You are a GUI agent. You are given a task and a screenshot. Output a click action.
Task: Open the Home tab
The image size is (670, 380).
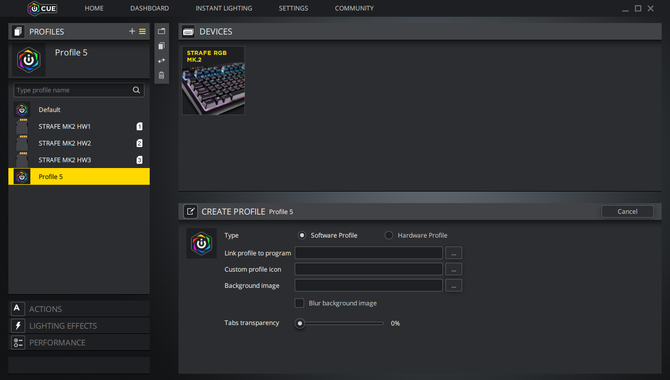click(x=94, y=8)
